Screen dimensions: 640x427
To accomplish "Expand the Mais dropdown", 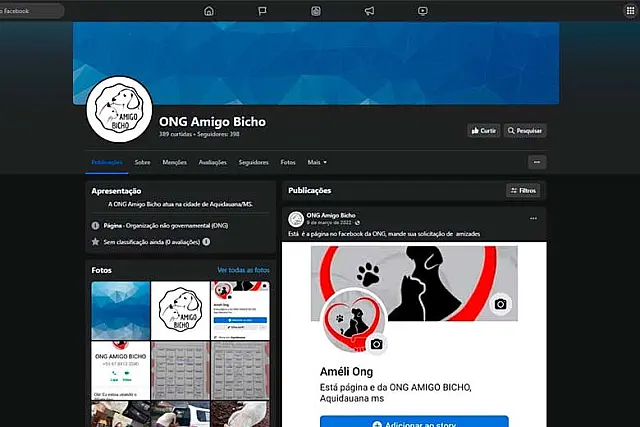I will 317,162.
